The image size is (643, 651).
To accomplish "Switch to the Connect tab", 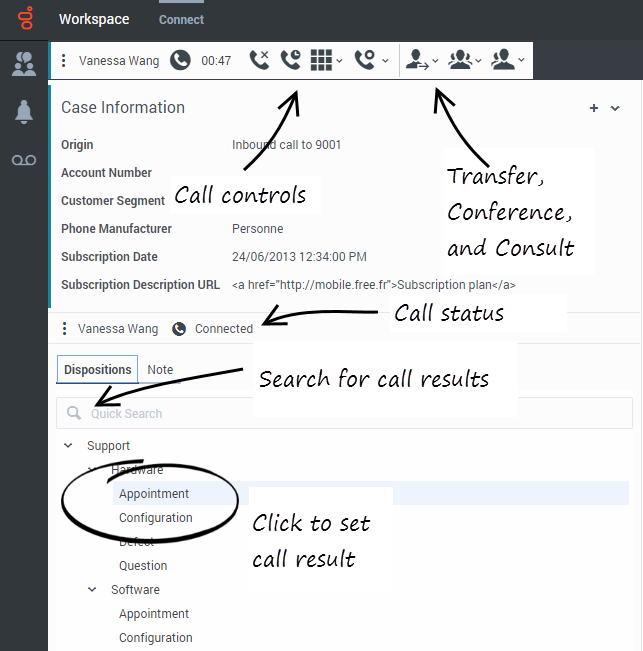I will tap(181, 20).
